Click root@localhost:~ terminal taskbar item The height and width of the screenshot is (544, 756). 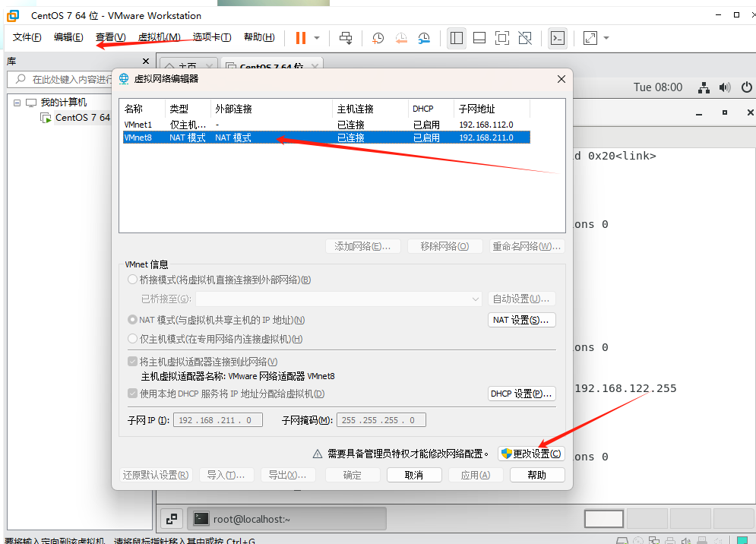287,519
